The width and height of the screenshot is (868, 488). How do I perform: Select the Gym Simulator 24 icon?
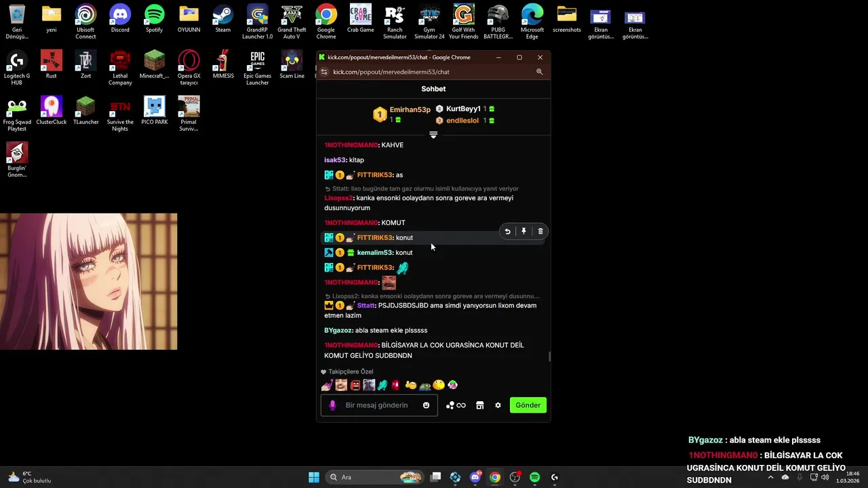pyautogui.click(x=429, y=22)
